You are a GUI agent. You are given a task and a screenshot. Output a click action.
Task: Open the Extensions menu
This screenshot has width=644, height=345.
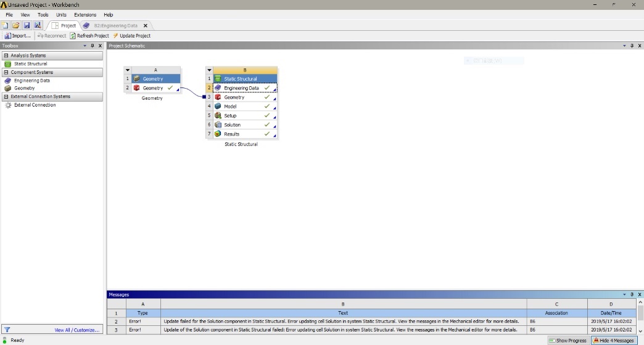tap(85, 15)
